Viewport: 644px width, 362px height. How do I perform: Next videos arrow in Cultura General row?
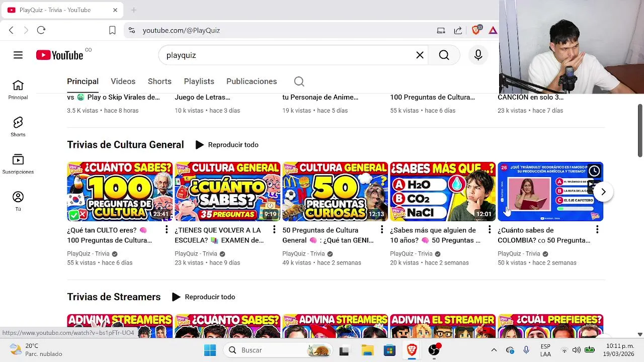pos(603,192)
